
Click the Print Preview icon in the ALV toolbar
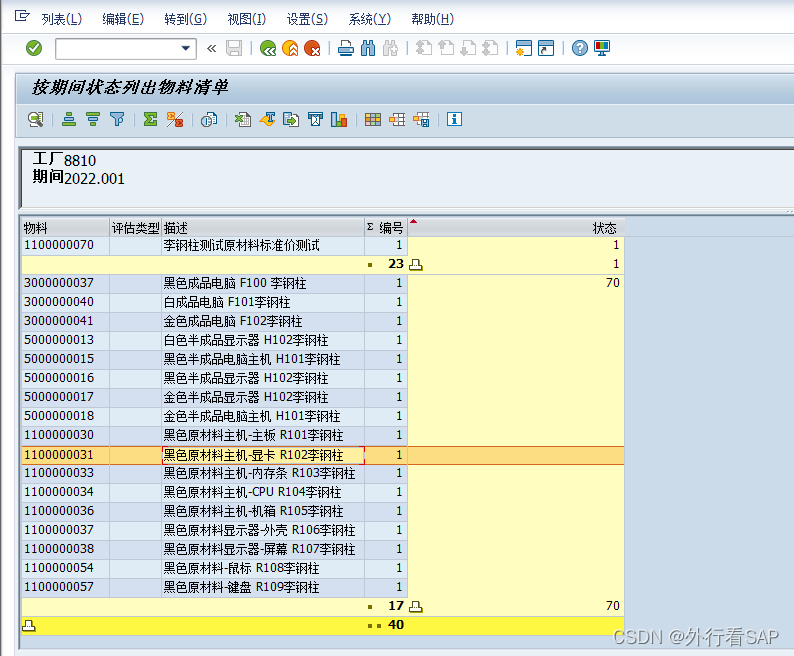click(209, 120)
